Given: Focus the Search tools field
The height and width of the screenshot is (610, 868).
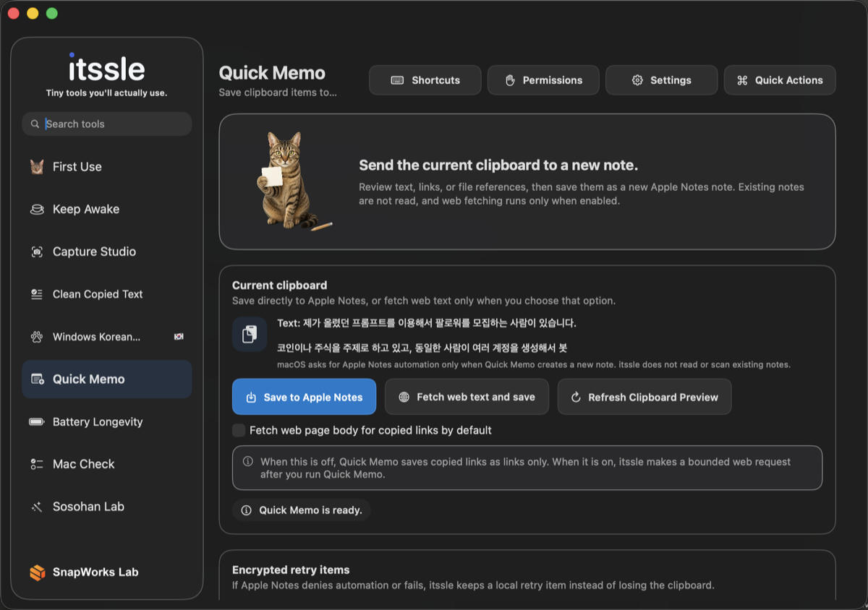Looking at the screenshot, I should point(107,124).
